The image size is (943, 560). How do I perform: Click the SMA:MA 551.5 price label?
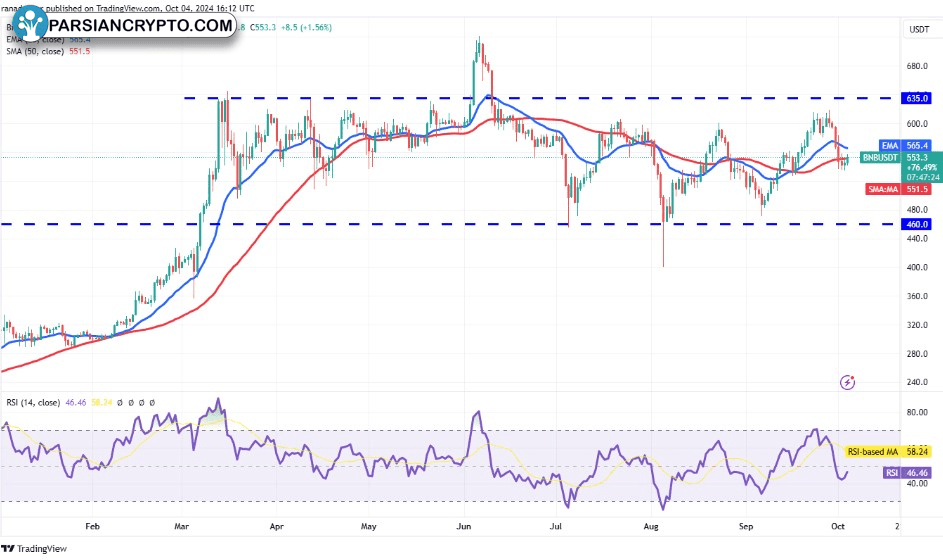click(898, 189)
